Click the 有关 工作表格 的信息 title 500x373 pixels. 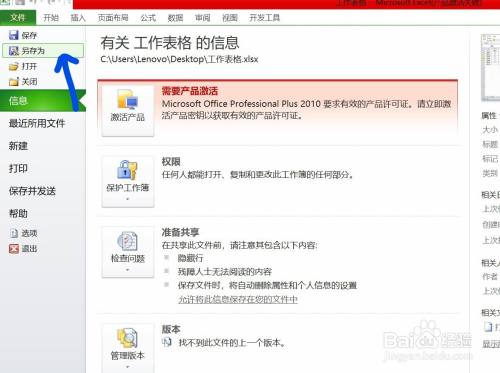(x=170, y=43)
